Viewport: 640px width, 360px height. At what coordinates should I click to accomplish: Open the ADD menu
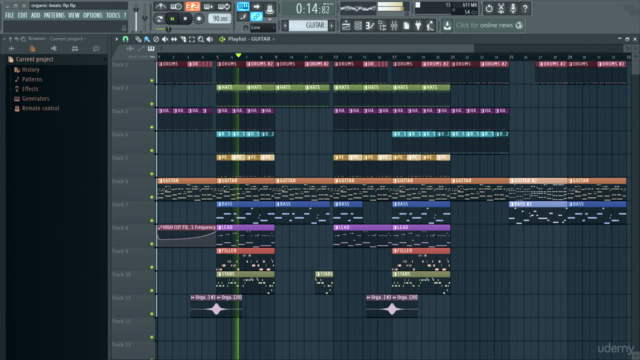point(36,16)
